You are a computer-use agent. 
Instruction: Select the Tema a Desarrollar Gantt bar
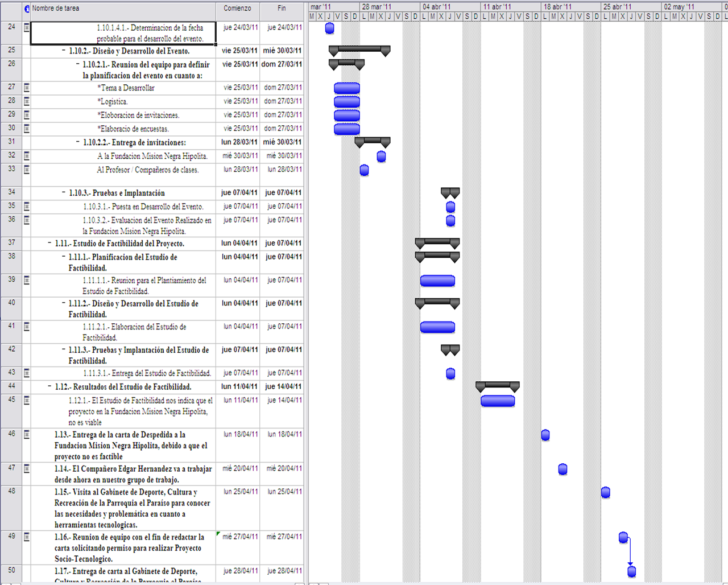[347, 88]
